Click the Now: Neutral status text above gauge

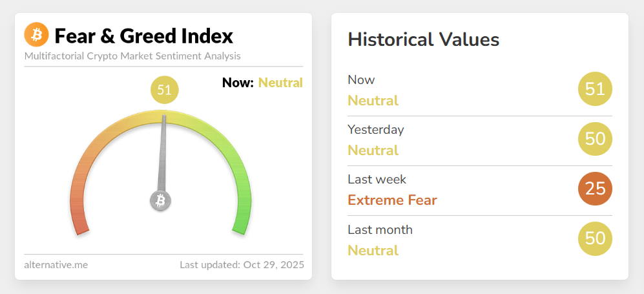(x=262, y=83)
